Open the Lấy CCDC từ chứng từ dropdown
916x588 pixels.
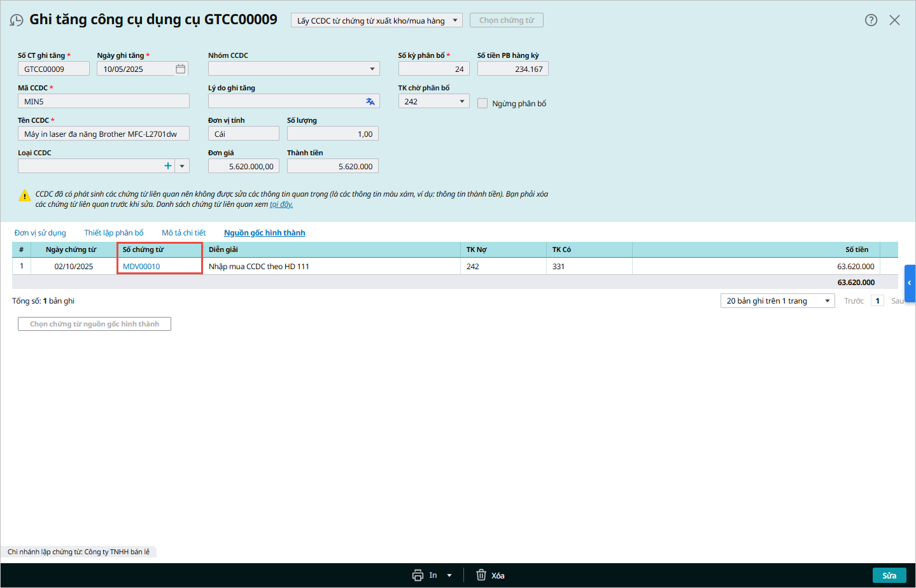(454, 20)
